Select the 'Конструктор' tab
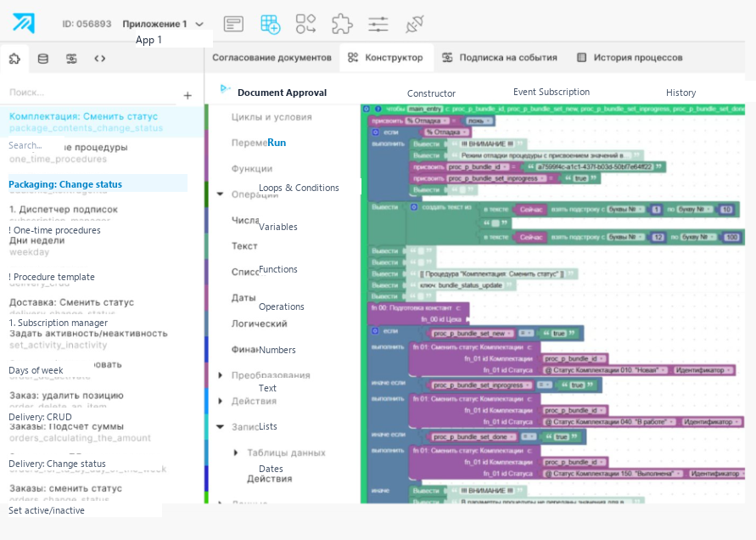756x540 pixels. [386, 58]
